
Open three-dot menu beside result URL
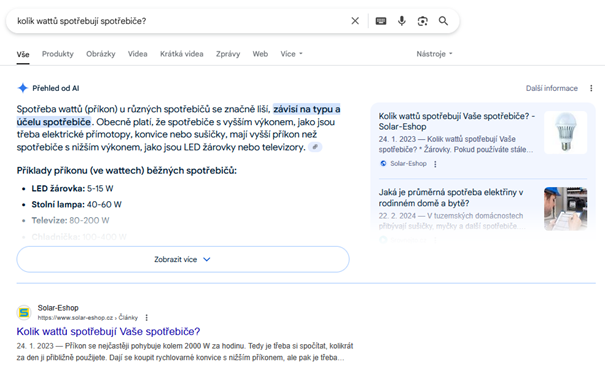(x=147, y=318)
